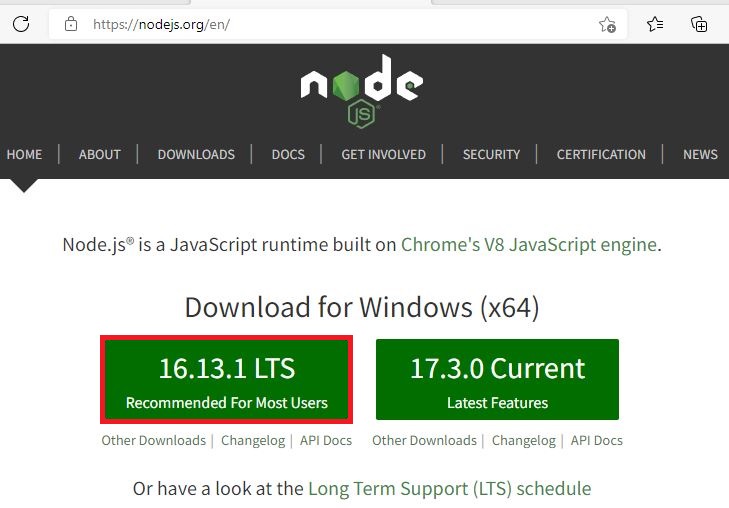Image resolution: width=729 pixels, height=508 pixels.
Task: Open the SECURITY nav item
Action: click(491, 154)
